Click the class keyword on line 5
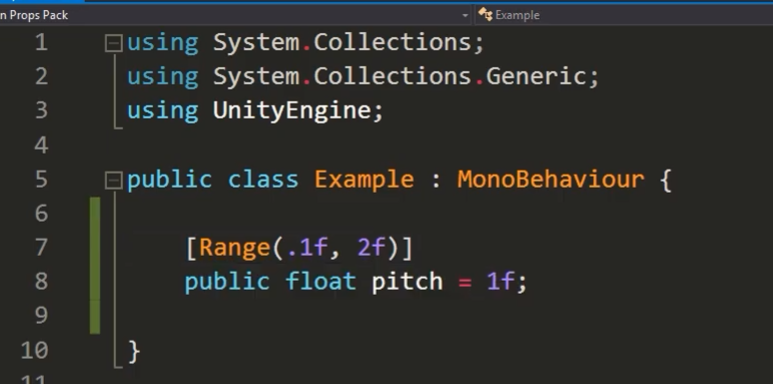This screenshot has height=384, width=773. [263, 179]
